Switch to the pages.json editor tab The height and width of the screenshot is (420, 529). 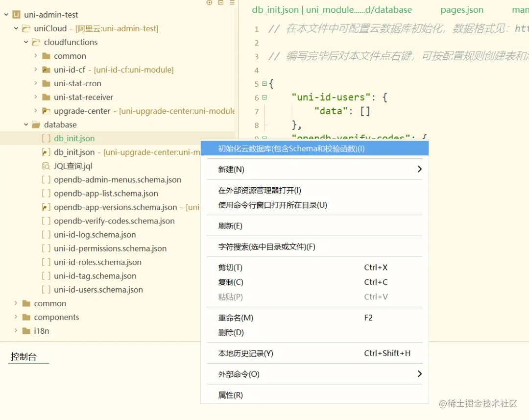[x=462, y=10]
